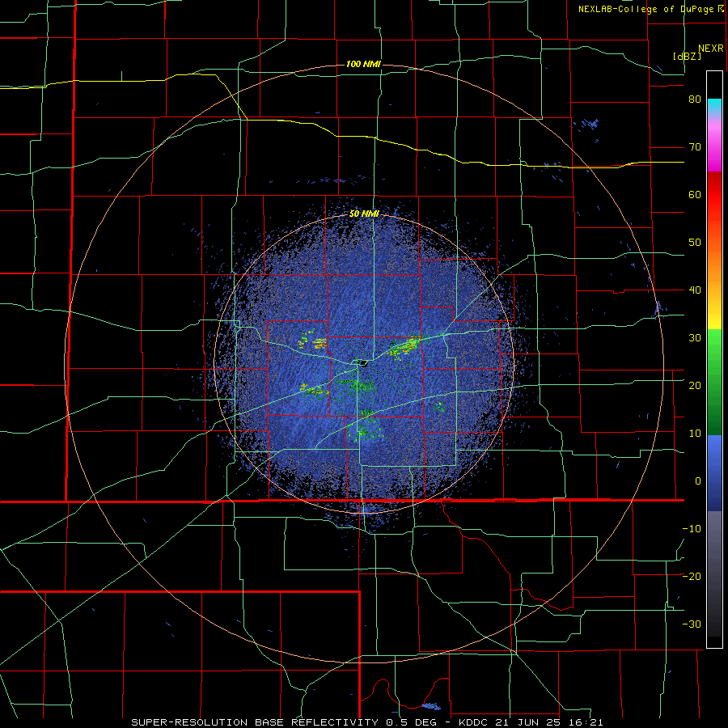Click the 100 NMI range ring label

pos(363,64)
